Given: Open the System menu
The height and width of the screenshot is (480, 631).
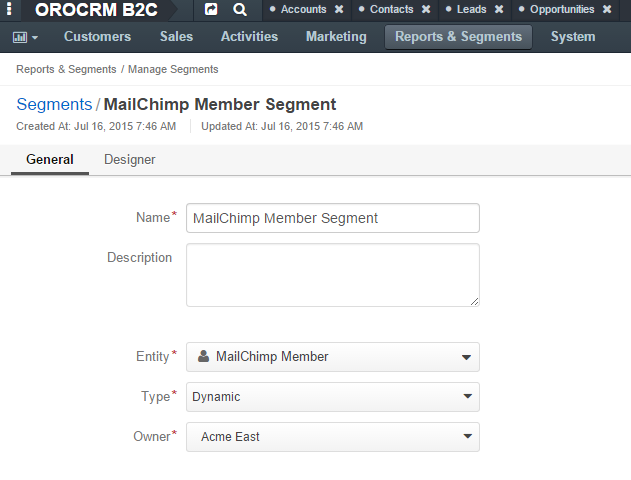Looking at the screenshot, I should tap(573, 37).
